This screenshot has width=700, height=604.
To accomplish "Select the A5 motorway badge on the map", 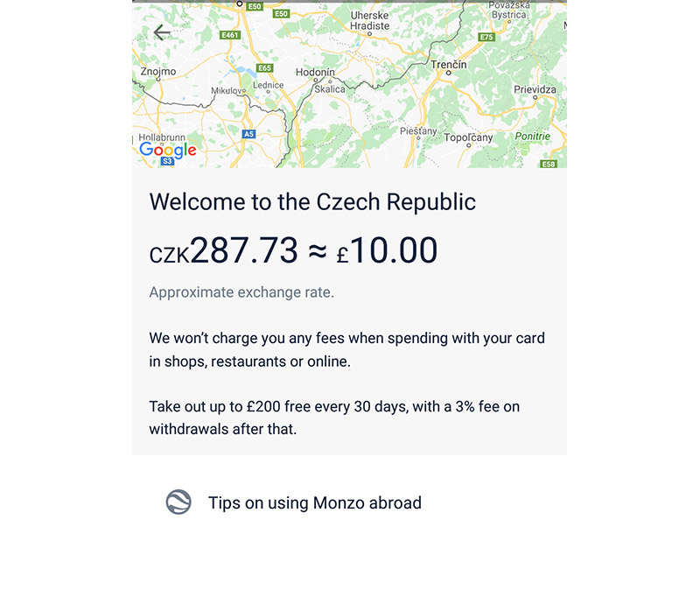I will (249, 134).
